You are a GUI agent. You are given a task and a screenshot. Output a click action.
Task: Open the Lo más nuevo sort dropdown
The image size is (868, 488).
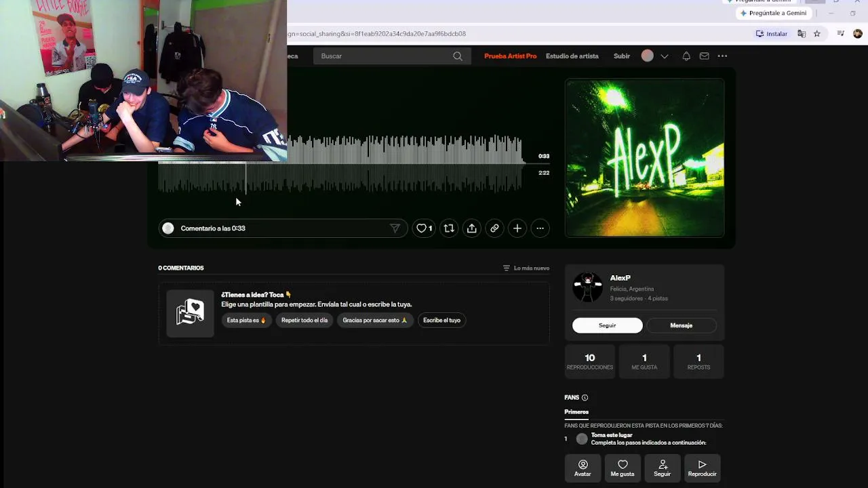[526, 268]
